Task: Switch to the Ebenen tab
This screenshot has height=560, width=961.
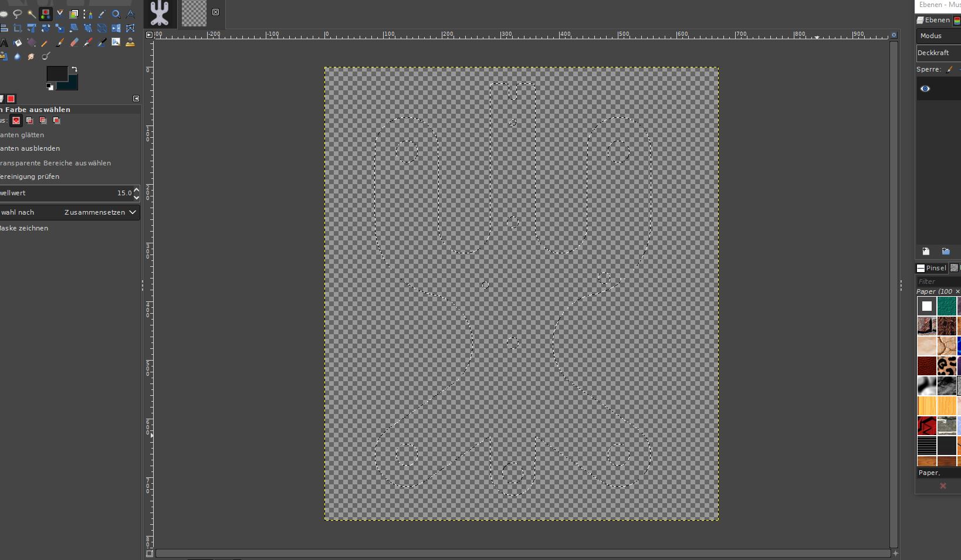Action: 933,20
